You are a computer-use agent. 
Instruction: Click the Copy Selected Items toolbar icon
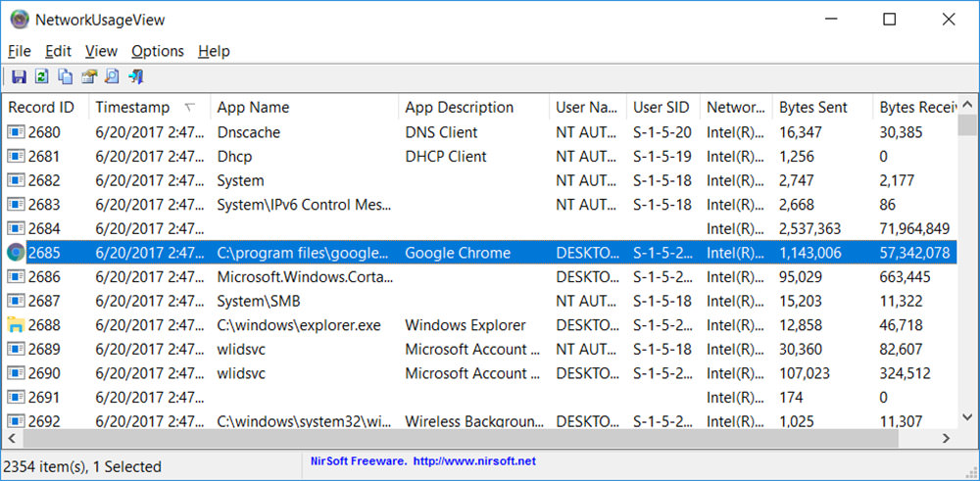click(x=66, y=76)
